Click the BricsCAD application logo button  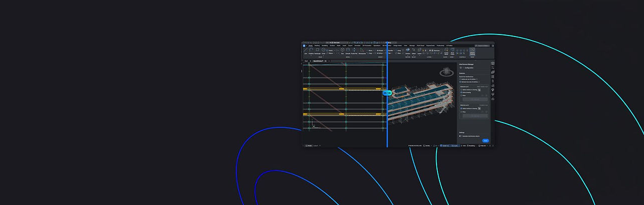click(304, 45)
